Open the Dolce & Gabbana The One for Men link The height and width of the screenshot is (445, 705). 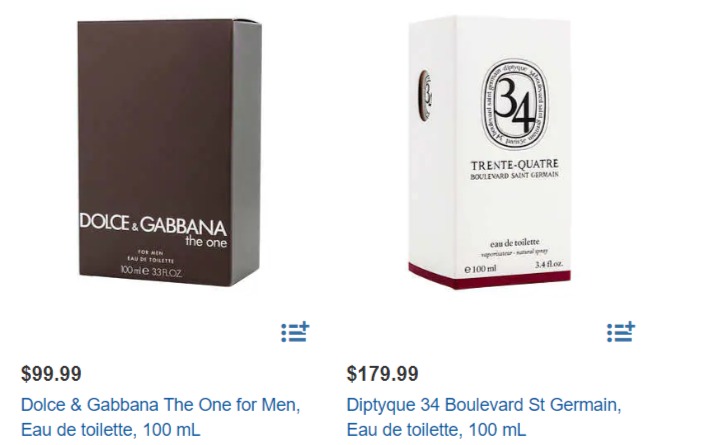pyautogui.click(x=160, y=417)
